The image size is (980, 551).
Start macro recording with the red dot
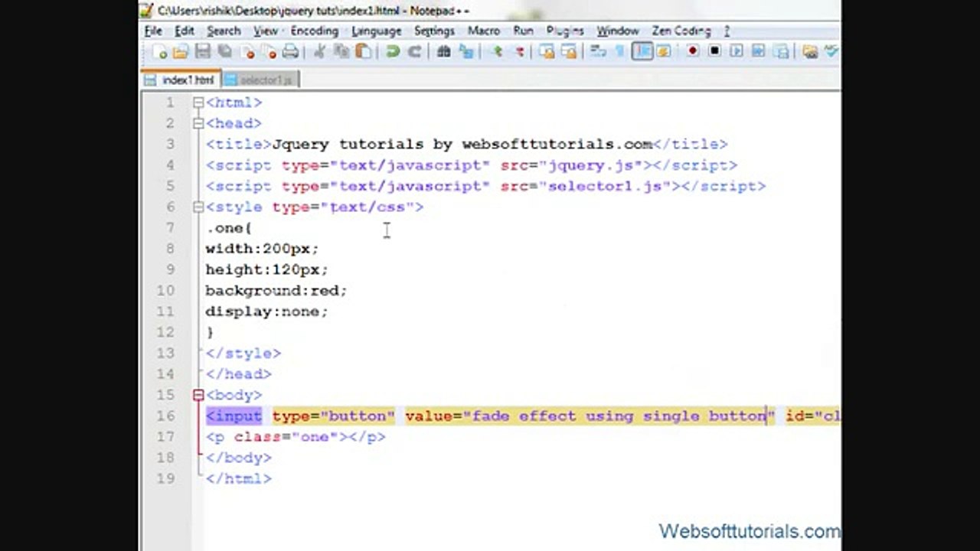tap(693, 51)
